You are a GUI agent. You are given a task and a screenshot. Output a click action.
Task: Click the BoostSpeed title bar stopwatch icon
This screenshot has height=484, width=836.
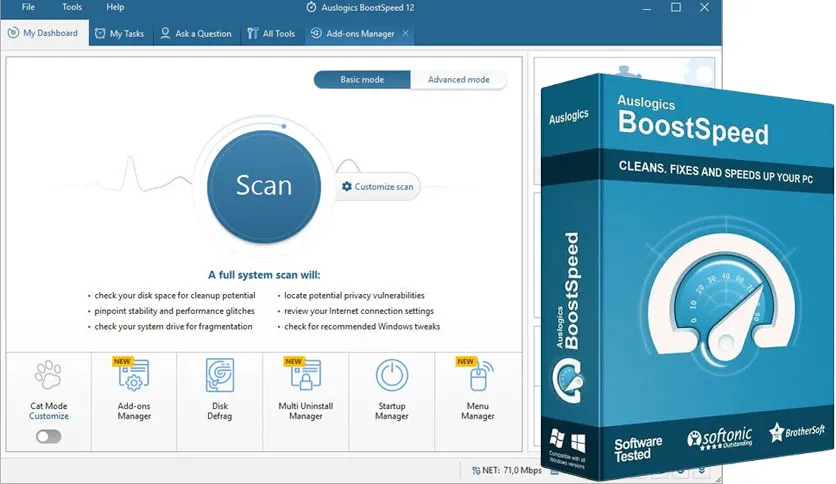click(311, 7)
